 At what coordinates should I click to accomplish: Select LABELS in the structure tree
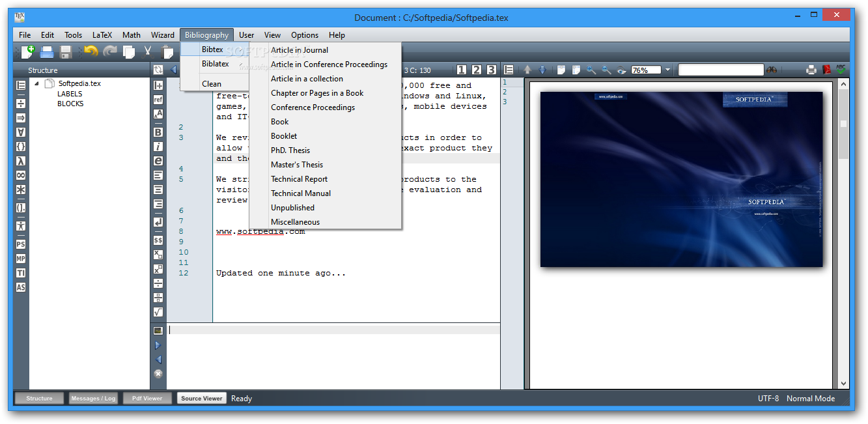pyautogui.click(x=70, y=94)
